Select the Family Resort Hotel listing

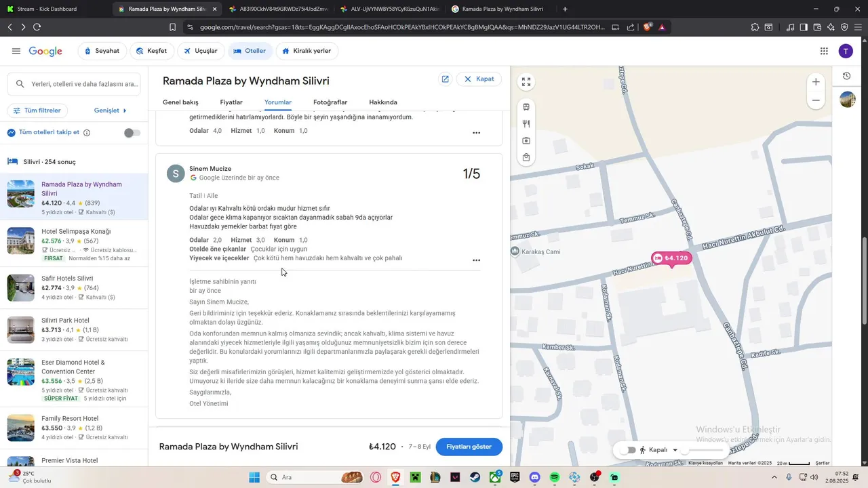[x=74, y=428]
